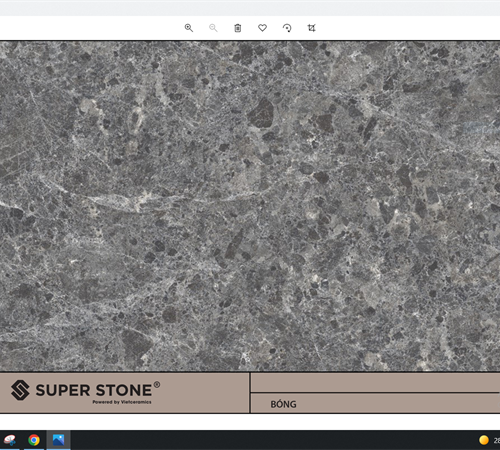Viewport: 500px width, 450px height.
Task: Rotate the image using the rotate icon
Action: [287, 28]
